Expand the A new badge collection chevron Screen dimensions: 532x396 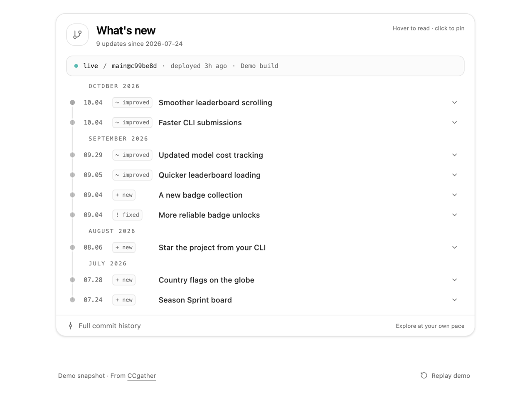(454, 195)
